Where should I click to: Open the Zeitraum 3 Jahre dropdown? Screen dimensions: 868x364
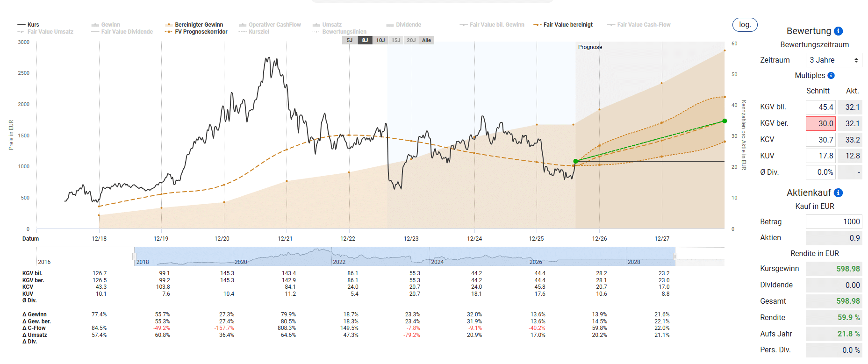pyautogui.click(x=834, y=60)
